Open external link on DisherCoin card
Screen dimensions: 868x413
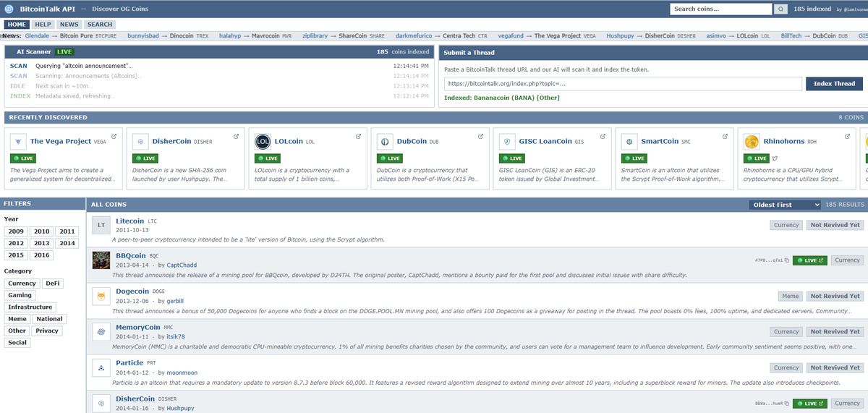tap(236, 136)
